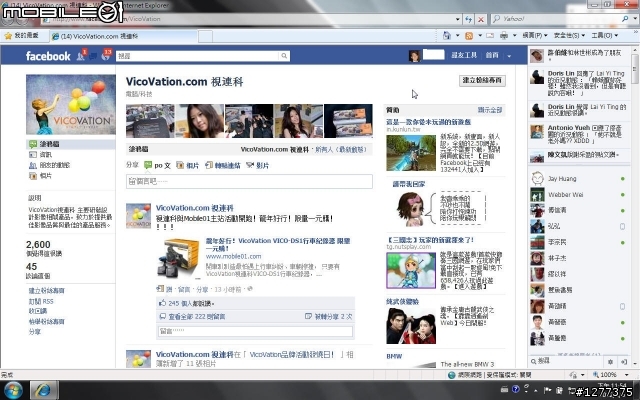Viewport: 640px width, 400px height.
Task: Open the friend requests icon
Action: pos(81,56)
